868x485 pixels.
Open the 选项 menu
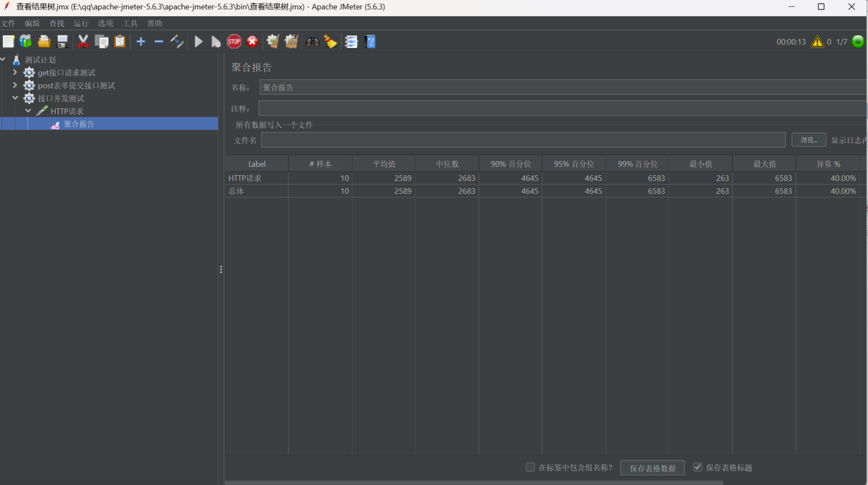click(105, 23)
